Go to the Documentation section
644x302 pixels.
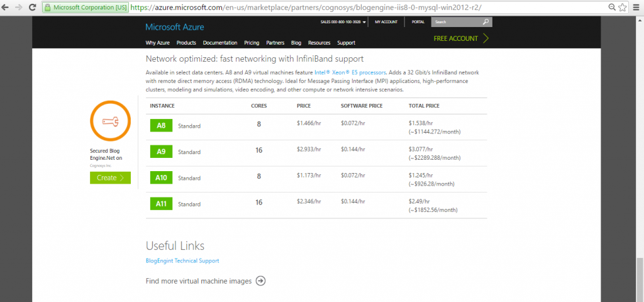pos(220,43)
